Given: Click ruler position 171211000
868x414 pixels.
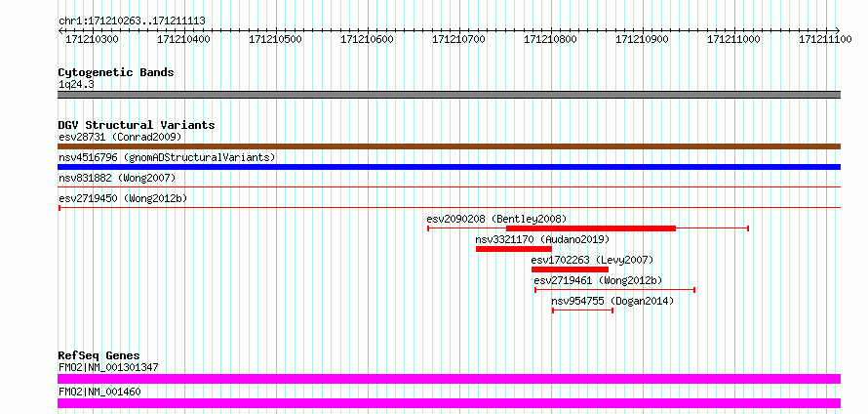Looking at the screenshot, I should 734,39.
